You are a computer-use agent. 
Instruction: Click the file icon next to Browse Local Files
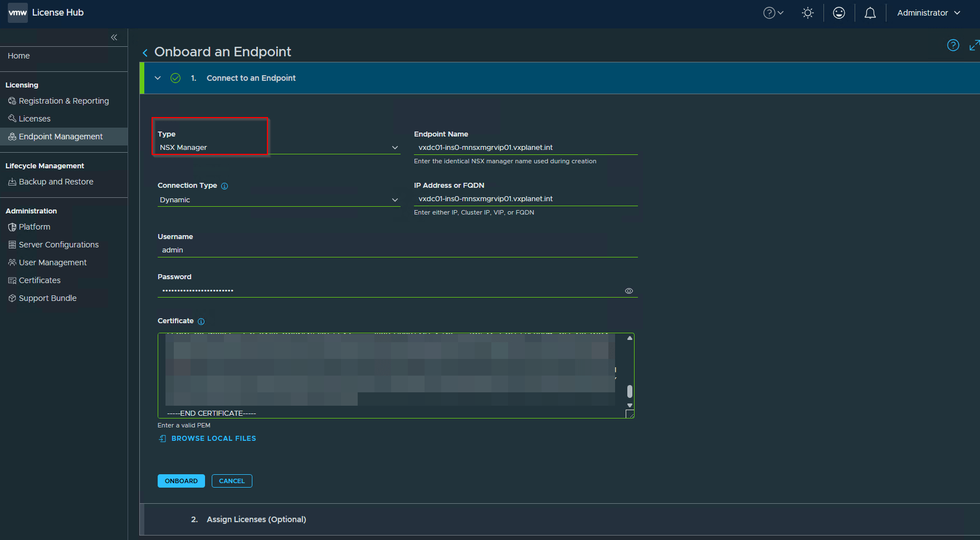pos(163,439)
